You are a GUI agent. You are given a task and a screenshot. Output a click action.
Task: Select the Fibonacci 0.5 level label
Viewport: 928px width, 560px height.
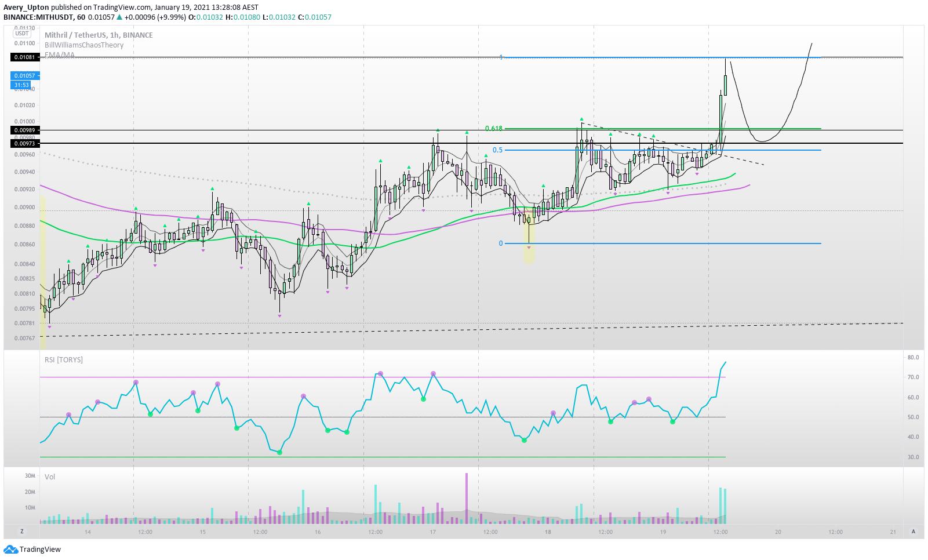coord(497,150)
